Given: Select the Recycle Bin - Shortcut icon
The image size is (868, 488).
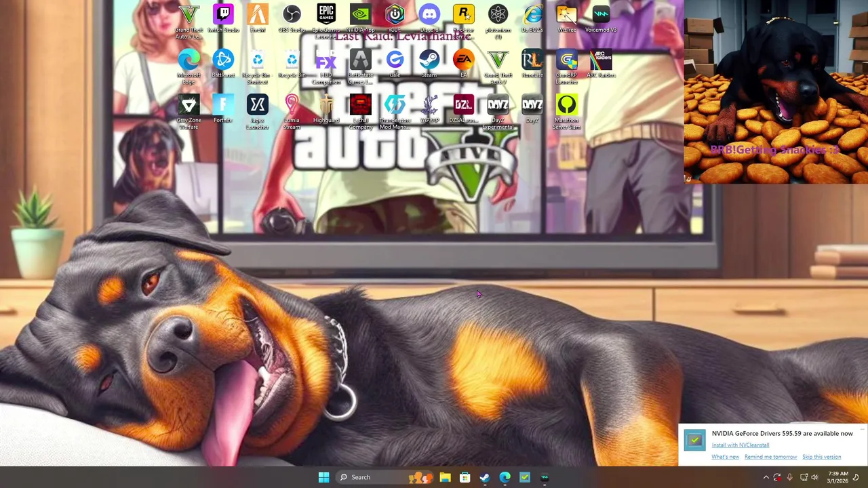Looking at the screenshot, I should pos(257,66).
